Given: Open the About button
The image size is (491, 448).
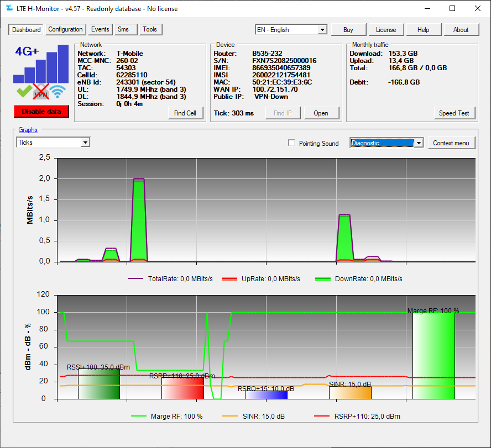Looking at the screenshot, I should pos(461,30).
